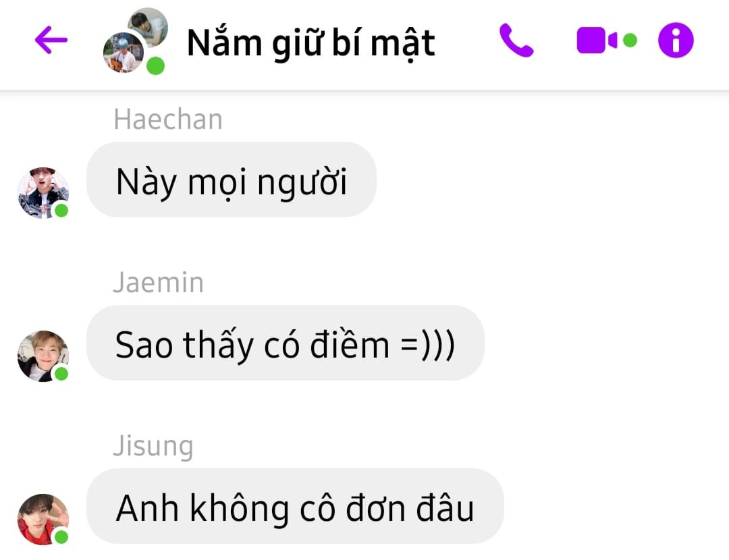Tap green active dot on group avatar

[x=155, y=65]
